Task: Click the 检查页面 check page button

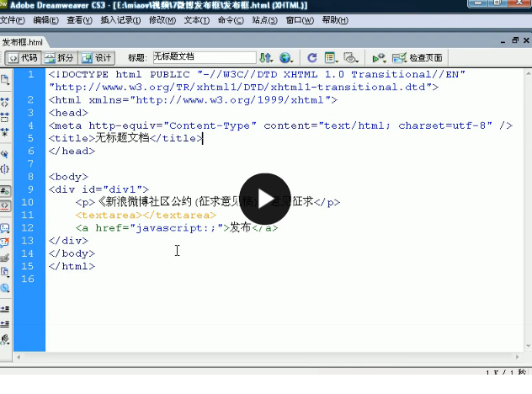Action: click(x=418, y=58)
